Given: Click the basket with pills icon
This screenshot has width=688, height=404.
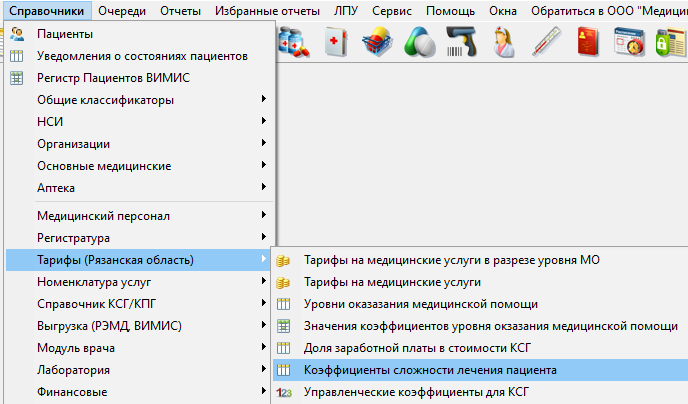Looking at the screenshot, I should pos(378,43).
